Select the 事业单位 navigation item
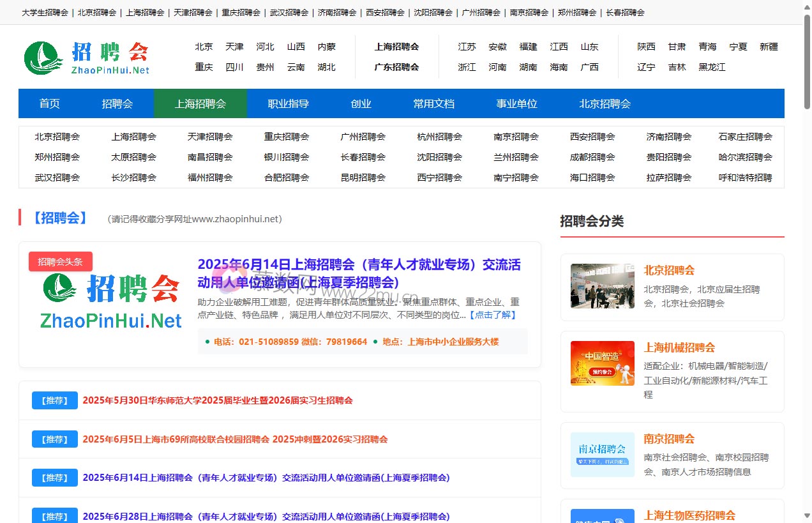The width and height of the screenshot is (812, 523). (516, 103)
